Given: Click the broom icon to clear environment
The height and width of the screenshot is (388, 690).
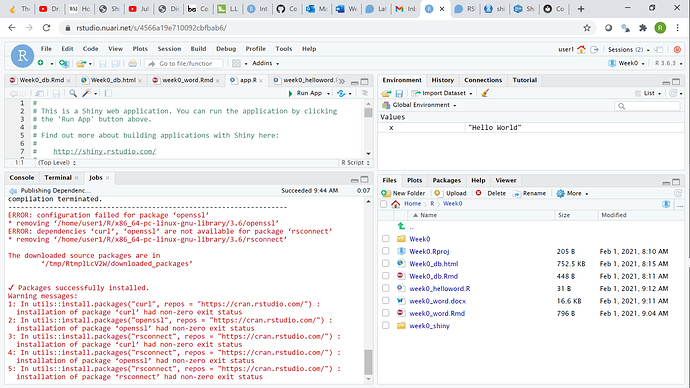Looking at the screenshot, I should tap(485, 93).
